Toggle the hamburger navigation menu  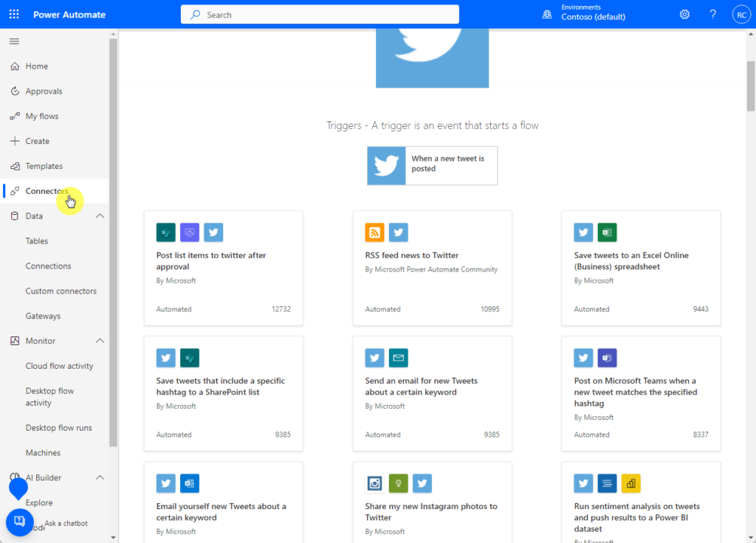pos(15,41)
